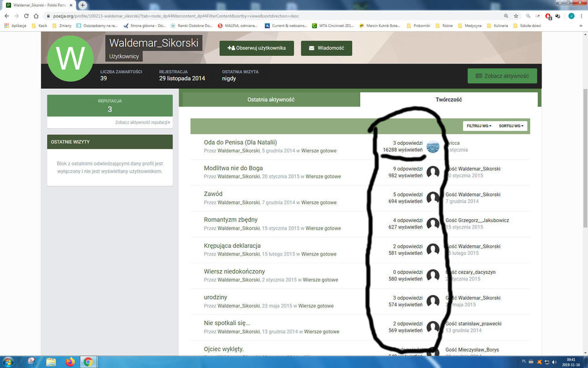Expand Zobacz aktywność reputacji link

(143, 122)
